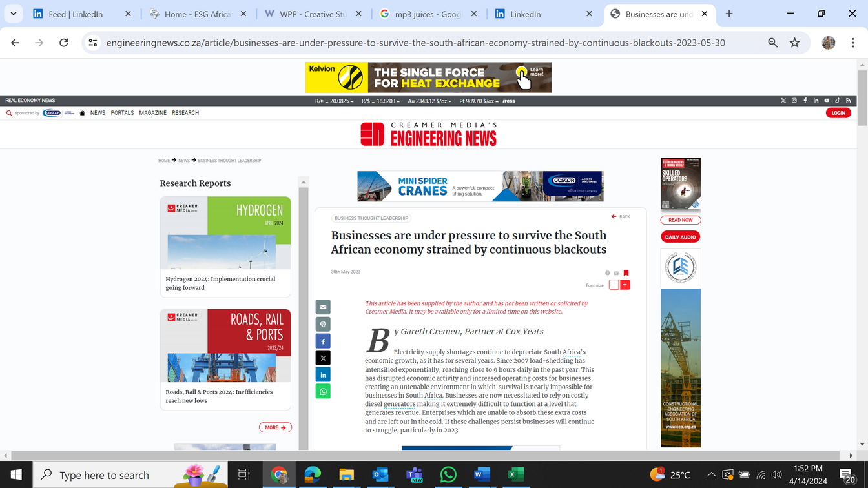Image resolution: width=868 pixels, height=488 pixels.
Task: Open the RESEARCH menu
Action: (x=185, y=113)
